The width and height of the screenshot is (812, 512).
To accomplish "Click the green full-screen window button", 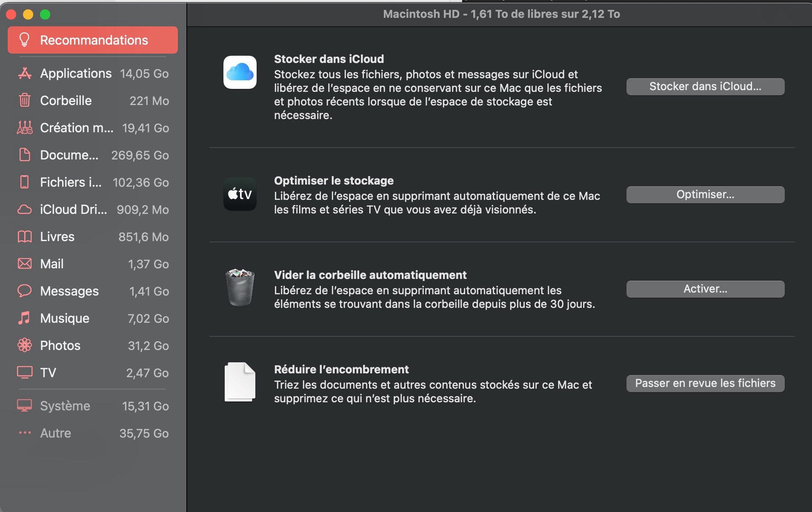I will pos(45,14).
